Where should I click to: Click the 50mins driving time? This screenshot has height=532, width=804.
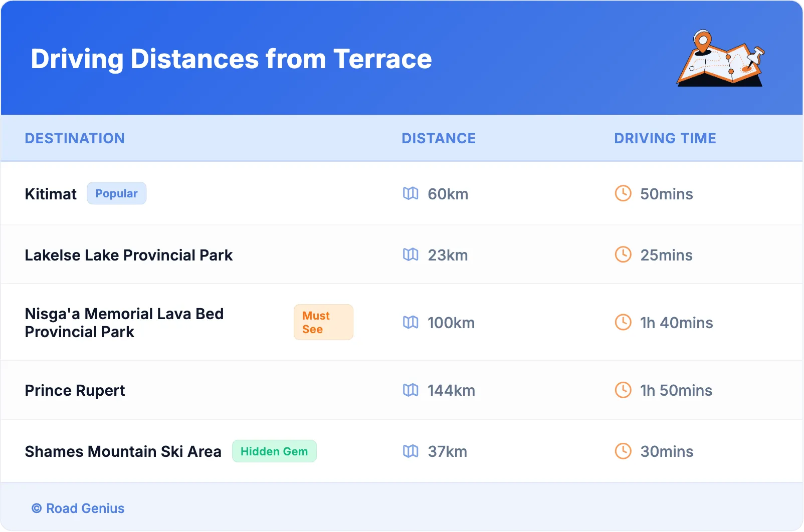pyautogui.click(x=667, y=194)
